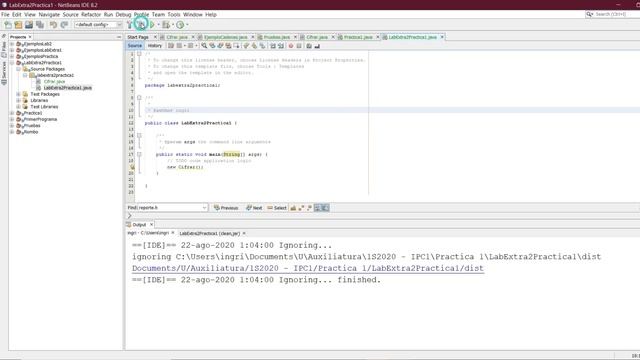The image size is (640, 360).
Task: Click the Build Project hammer icon
Action: (x=129, y=25)
